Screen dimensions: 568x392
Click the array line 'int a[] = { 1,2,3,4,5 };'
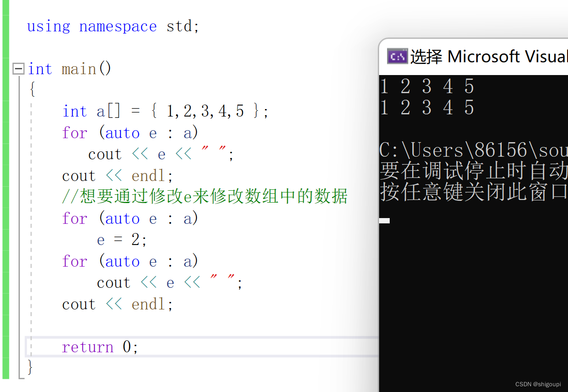pyautogui.click(x=166, y=111)
